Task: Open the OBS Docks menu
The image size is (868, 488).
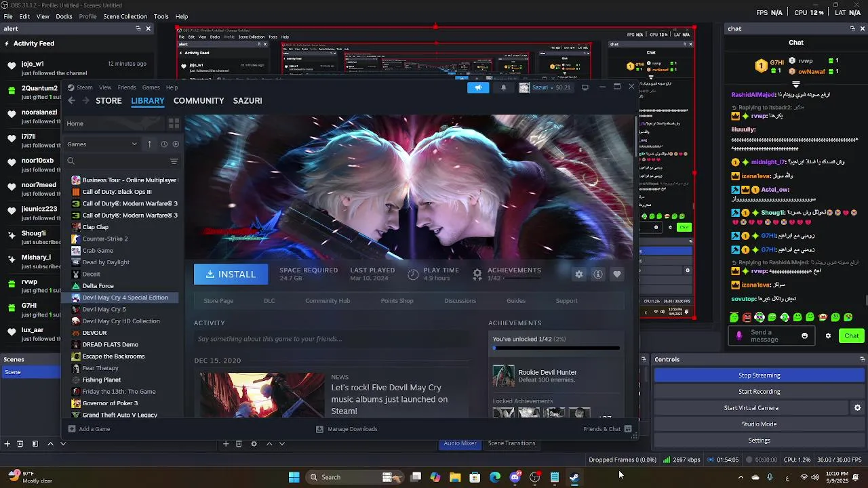Action: tap(64, 16)
